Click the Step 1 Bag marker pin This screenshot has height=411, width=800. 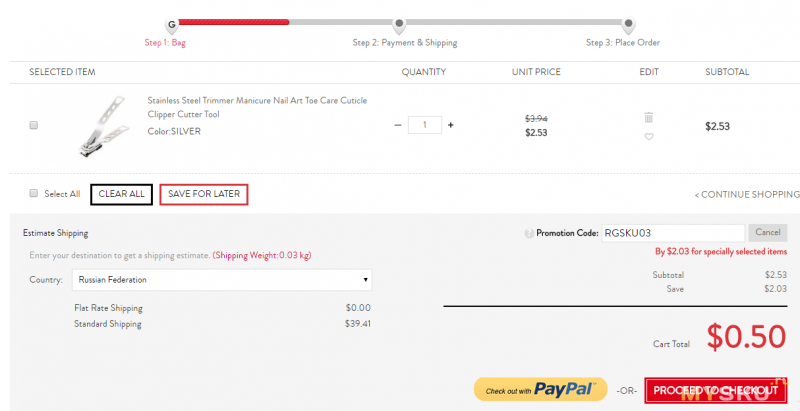pyautogui.click(x=171, y=24)
